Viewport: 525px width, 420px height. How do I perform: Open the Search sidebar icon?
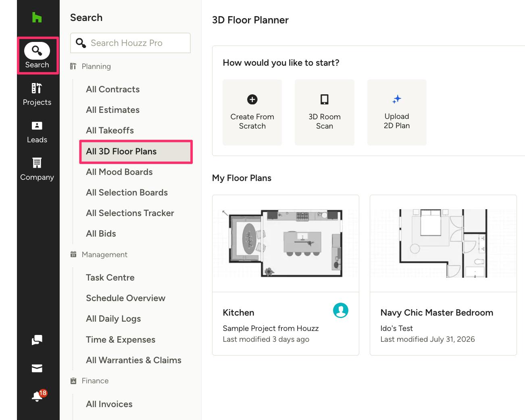click(37, 56)
